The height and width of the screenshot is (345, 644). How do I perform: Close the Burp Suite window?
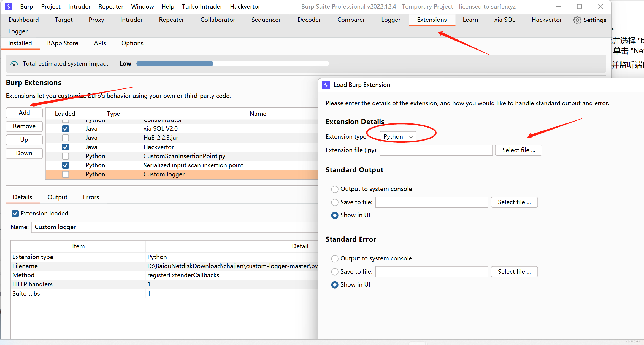(600, 6)
